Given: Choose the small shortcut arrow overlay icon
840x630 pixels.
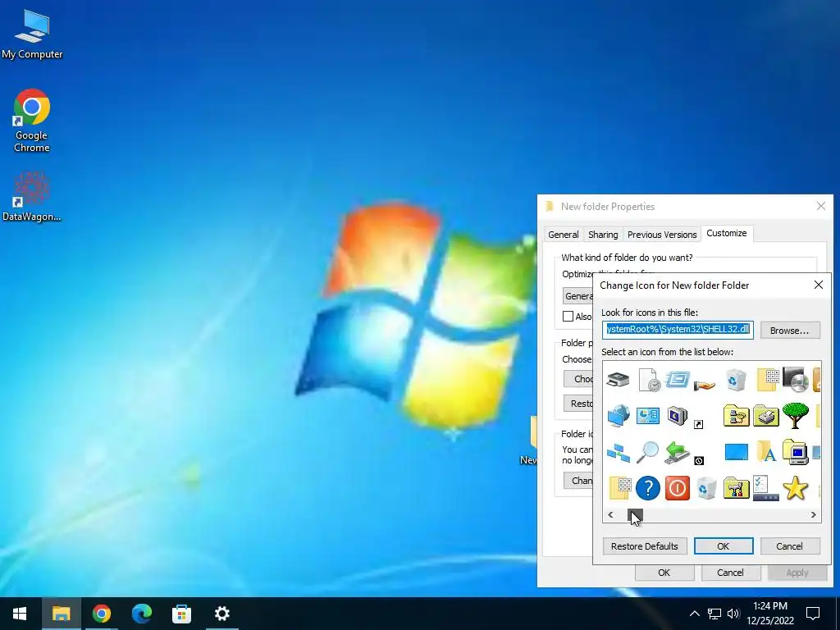Looking at the screenshot, I should (x=698, y=424).
